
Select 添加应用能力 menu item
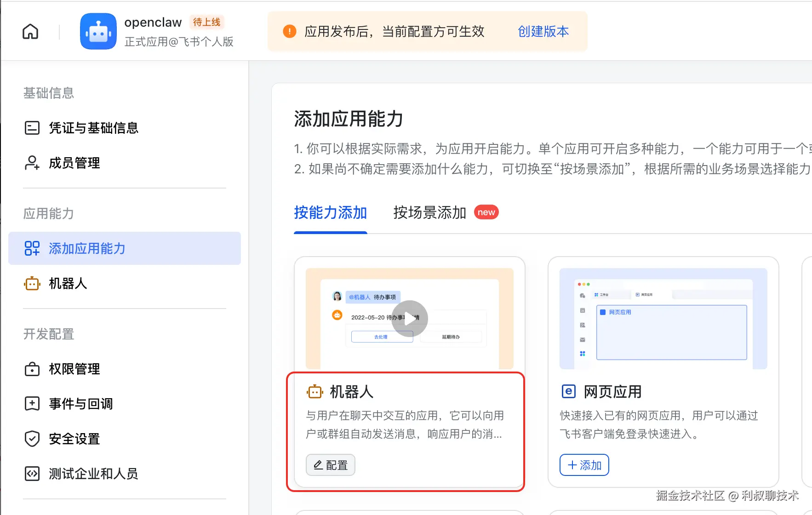[x=125, y=248]
